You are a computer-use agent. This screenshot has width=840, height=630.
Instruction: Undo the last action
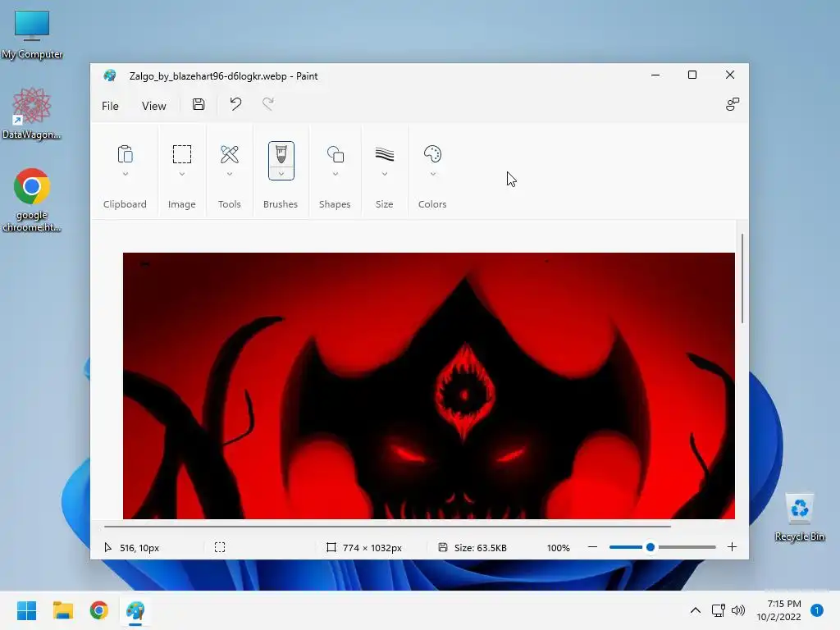[x=235, y=104]
